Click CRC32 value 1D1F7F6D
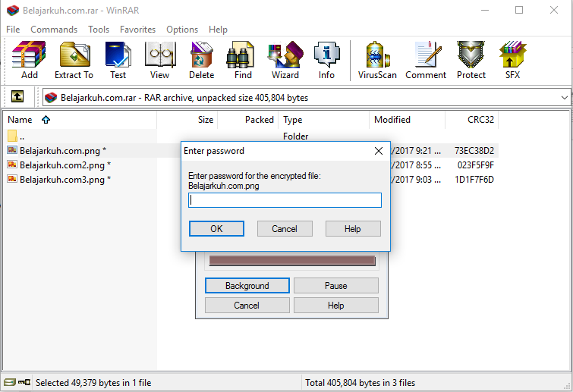Image resolution: width=573 pixels, height=392 pixels. (x=474, y=179)
